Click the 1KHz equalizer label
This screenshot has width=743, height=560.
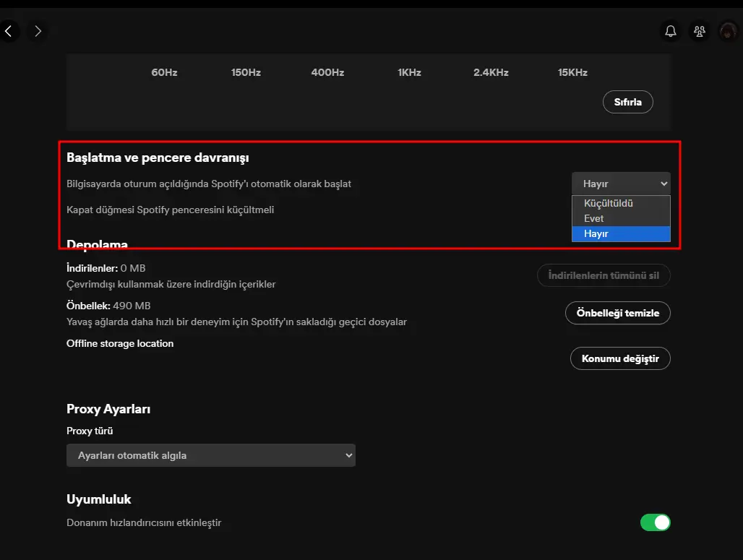[x=409, y=72]
